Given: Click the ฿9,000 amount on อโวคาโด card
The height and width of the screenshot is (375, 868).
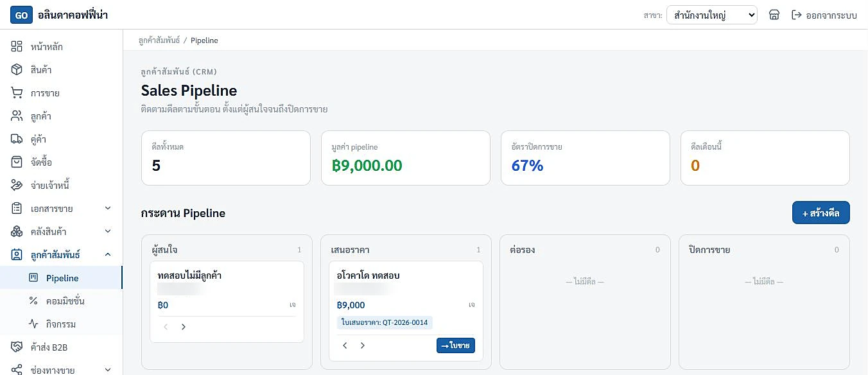Looking at the screenshot, I should [351, 305].
